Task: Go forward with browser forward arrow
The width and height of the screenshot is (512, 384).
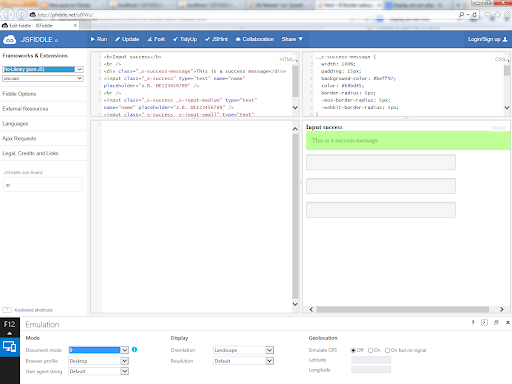Action: coord(21,15)
